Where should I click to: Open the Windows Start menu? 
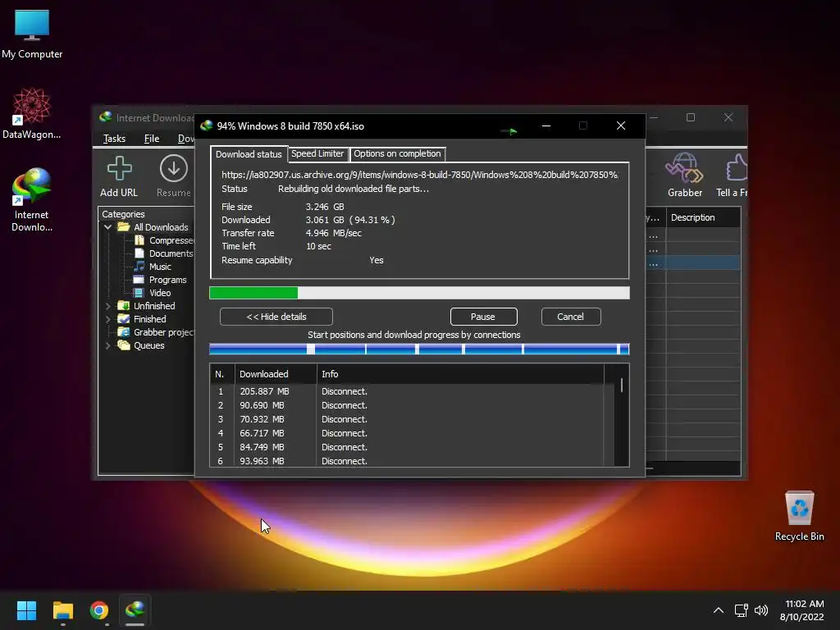[26, 610]
